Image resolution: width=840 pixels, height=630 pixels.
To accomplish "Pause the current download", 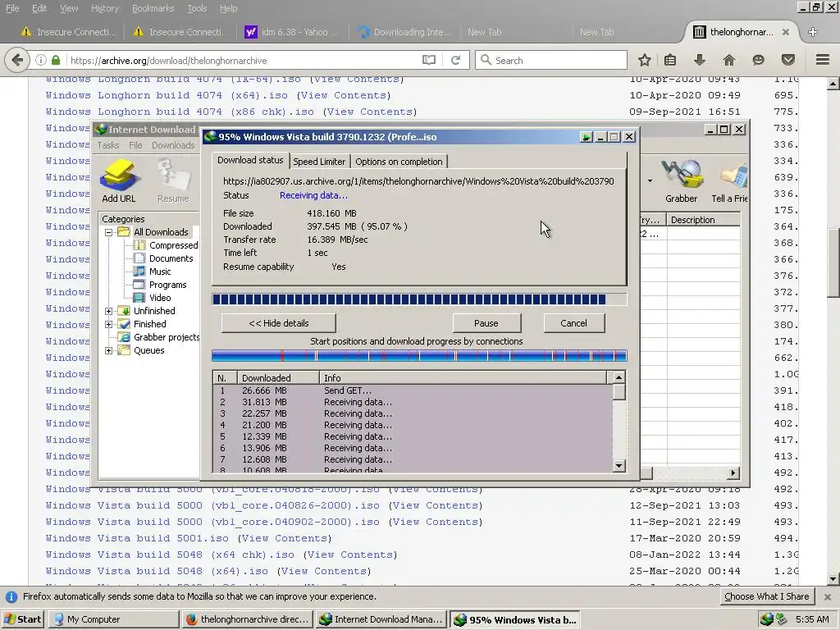I will click(x=486, y=323).
